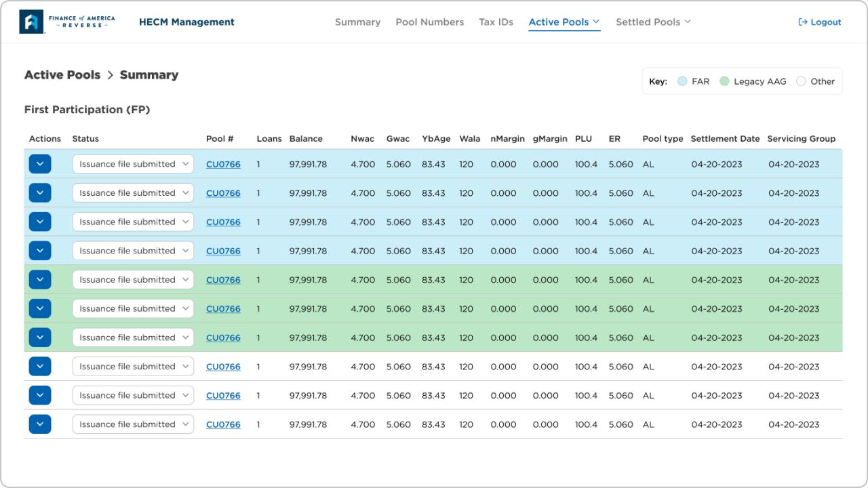The image size is (868, 488).
Task: Open CU0766 link in third blue row
Action: click(223, 222)
